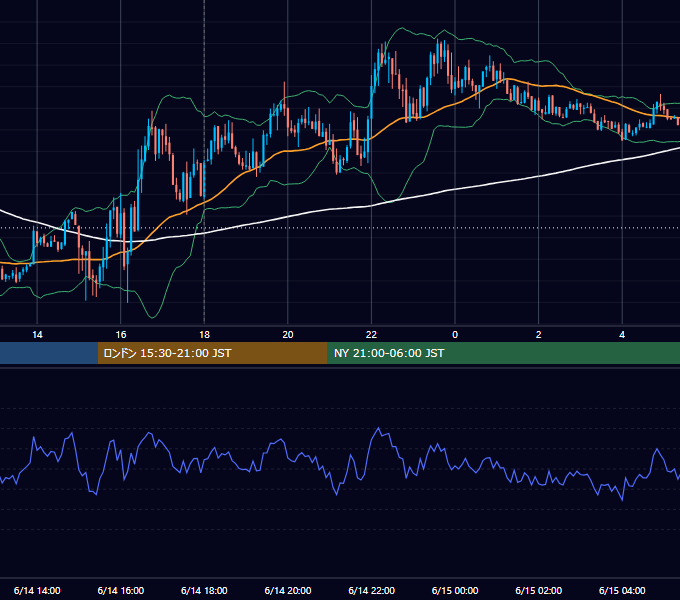
Task: Click the 16 hour axis label
Action: pyautogui.click(x=121, y=335)
